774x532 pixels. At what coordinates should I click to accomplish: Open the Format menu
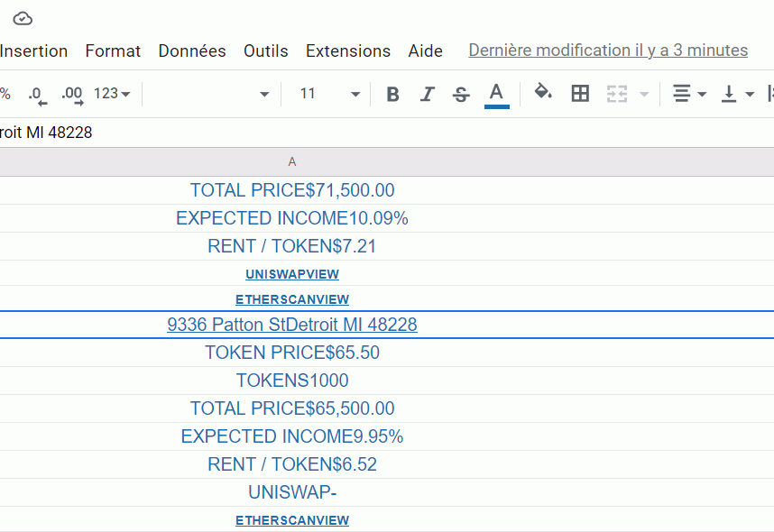(113, 51)
